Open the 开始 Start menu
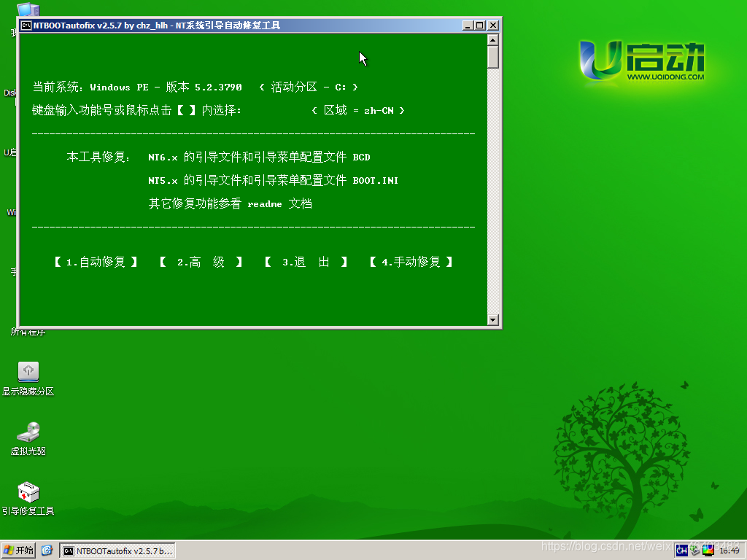Image resolution: width=747 pixels, height=560 pixels. [18, 551]
